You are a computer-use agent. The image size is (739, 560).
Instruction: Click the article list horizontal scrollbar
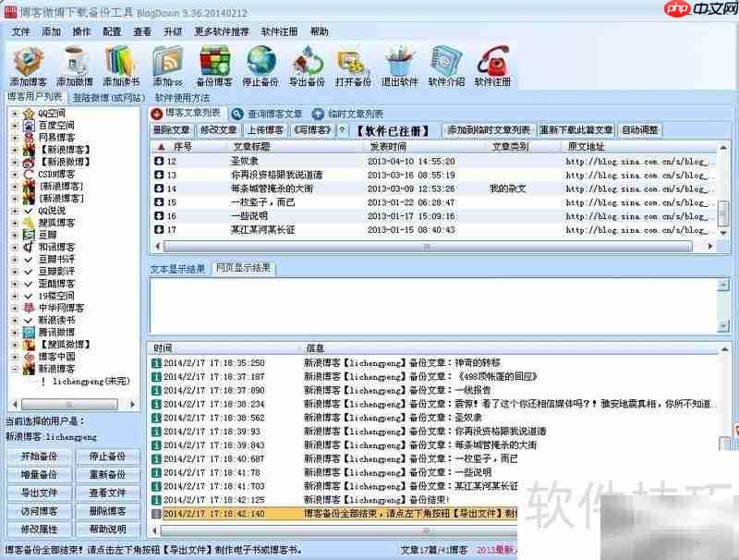(x=428, y=247)
